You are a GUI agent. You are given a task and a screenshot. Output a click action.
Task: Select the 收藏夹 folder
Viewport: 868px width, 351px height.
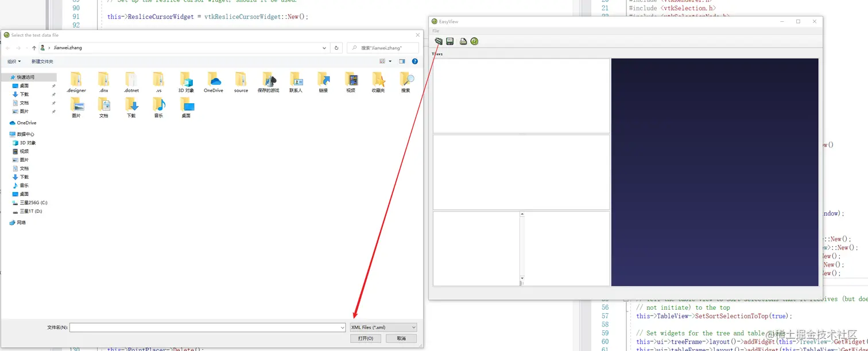[378, 83]
